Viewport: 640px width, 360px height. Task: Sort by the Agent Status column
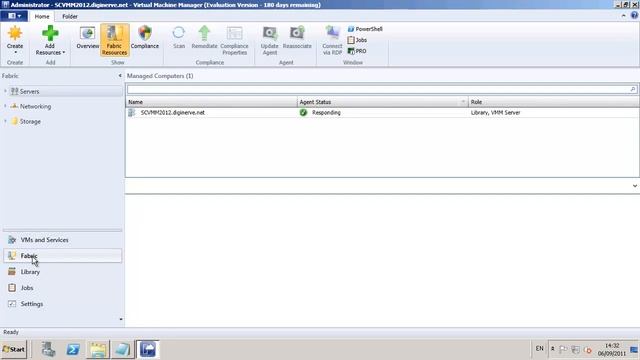[382, 102]
